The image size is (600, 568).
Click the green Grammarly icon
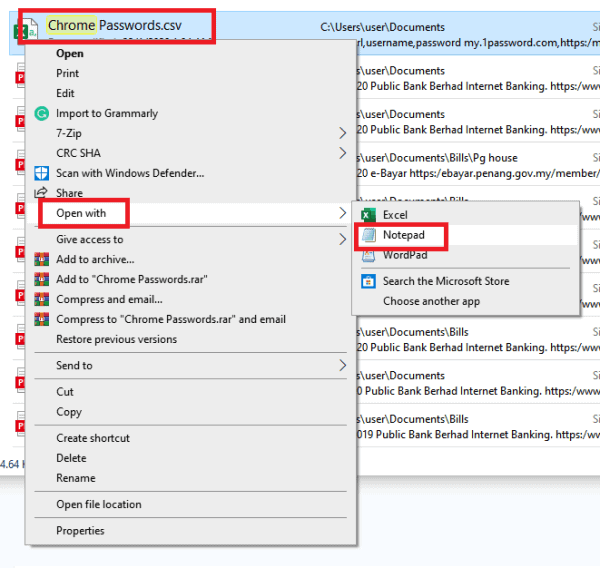pyautogui.click(x=41, y=113)
